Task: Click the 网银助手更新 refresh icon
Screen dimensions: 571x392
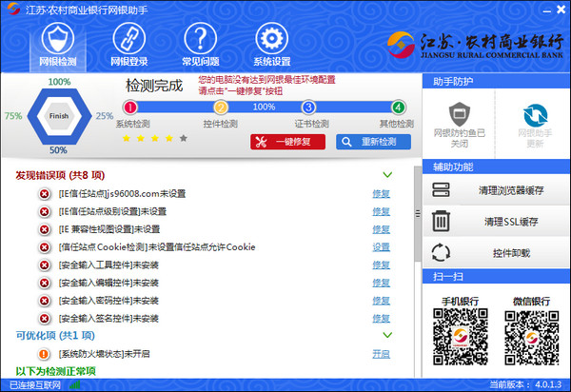Action: 535,115
